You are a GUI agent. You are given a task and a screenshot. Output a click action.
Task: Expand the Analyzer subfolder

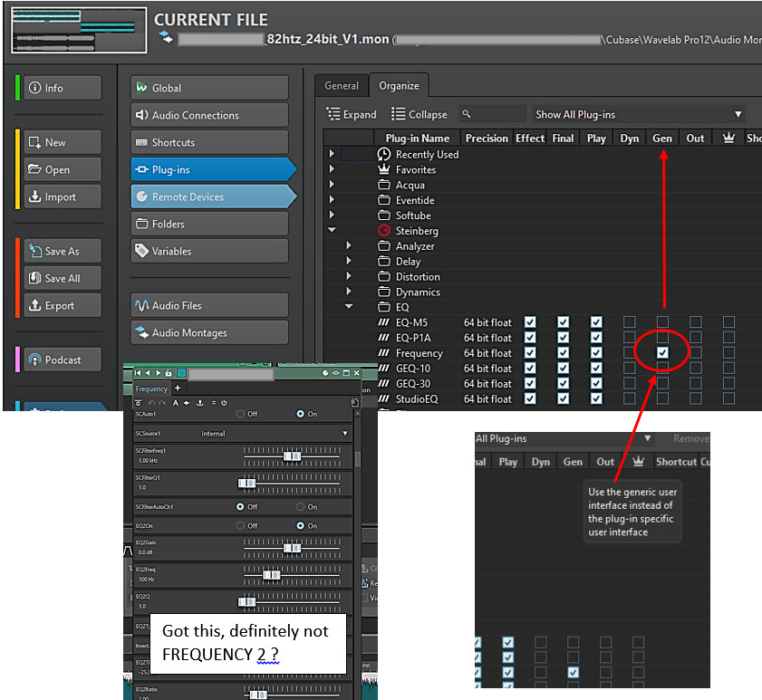pyautogui.click(x=349, y=245)
